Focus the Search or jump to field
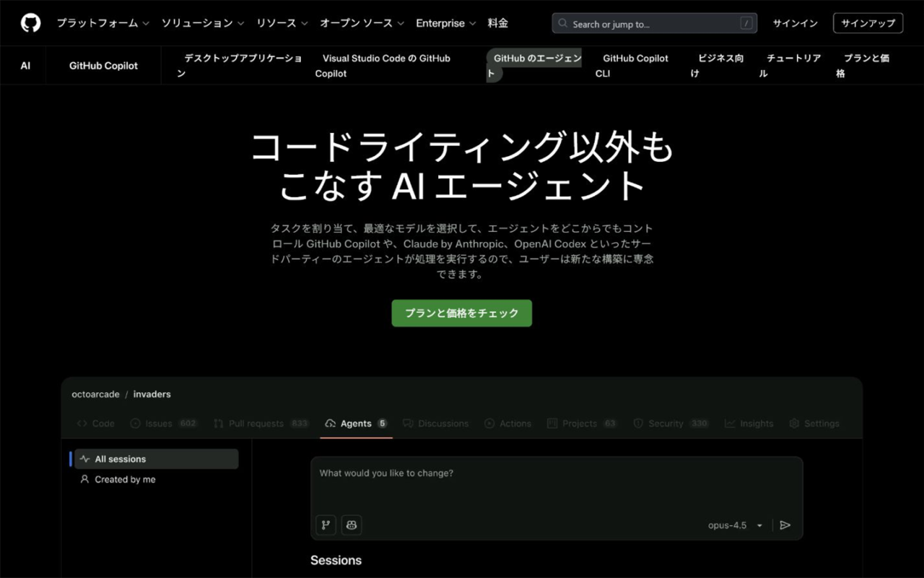This screenshot has height=578, width=924. (655, 23)
